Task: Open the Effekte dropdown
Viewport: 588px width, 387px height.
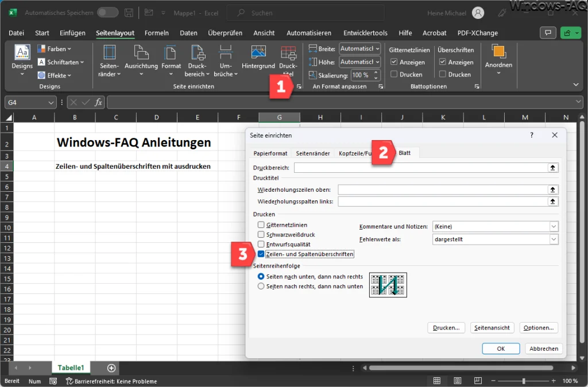Action: coord(55,75)
